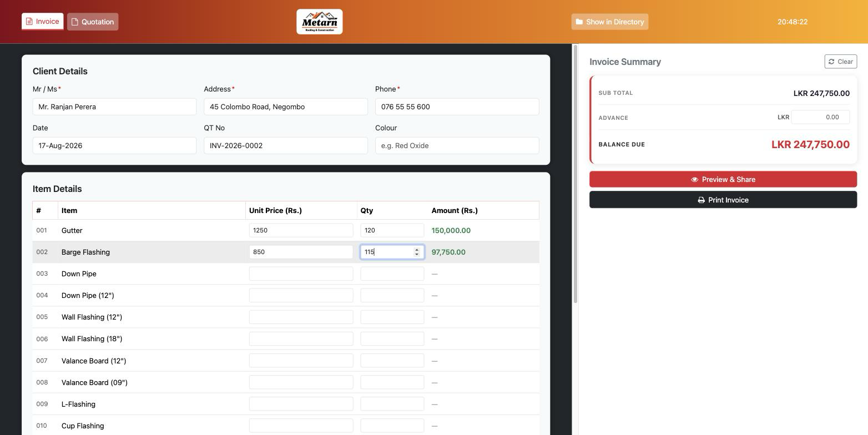Edit Gutter quantity field
Viewport: 868px width, 435px height.
(392, 230)
